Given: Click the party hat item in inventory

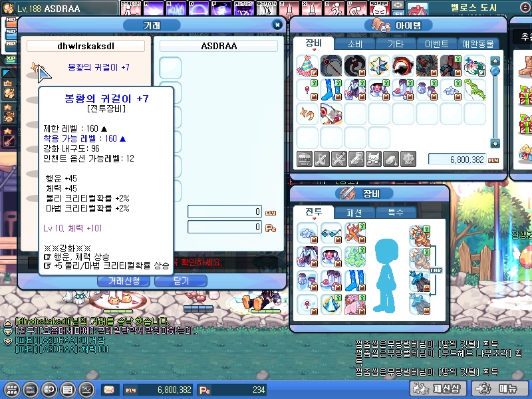Looking at the screenshot, I should click(307, 66).
